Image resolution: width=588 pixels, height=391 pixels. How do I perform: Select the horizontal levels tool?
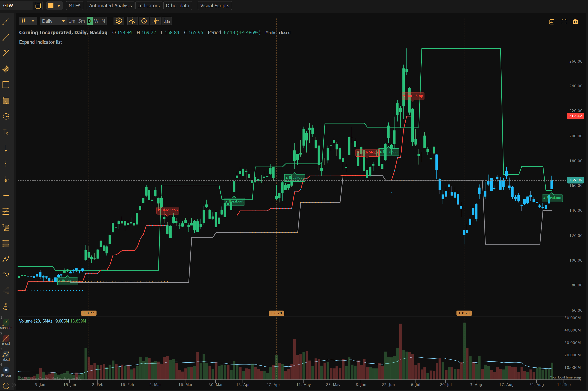coord(6,243)
